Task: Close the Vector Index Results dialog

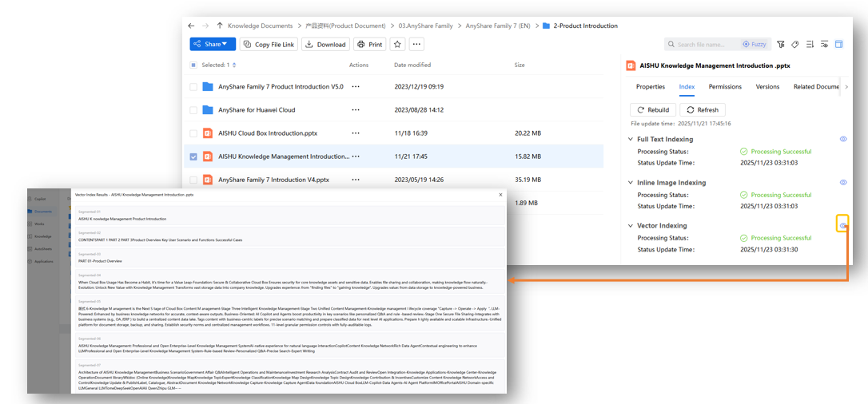Action: click(x=501, y=194)
